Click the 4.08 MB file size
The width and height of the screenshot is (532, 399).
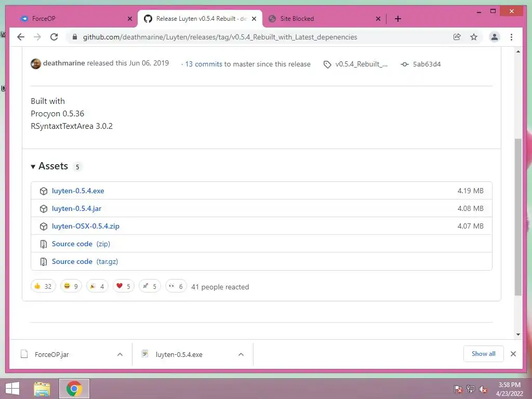coord(470,208)
